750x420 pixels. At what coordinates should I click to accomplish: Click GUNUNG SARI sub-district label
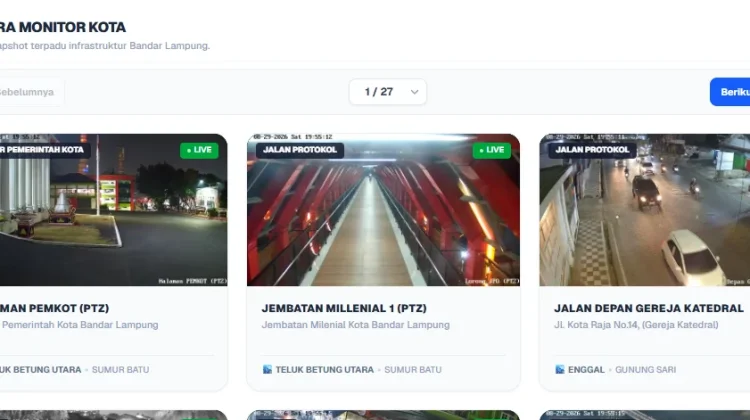point(645,370)
